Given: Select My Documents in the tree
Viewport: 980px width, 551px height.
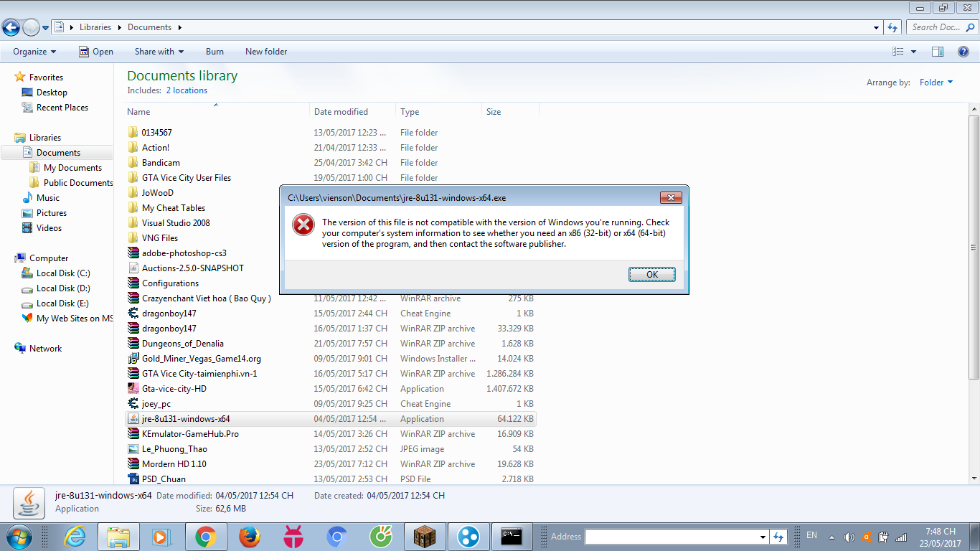Looking at the screenshot, I should coord(72,168).
